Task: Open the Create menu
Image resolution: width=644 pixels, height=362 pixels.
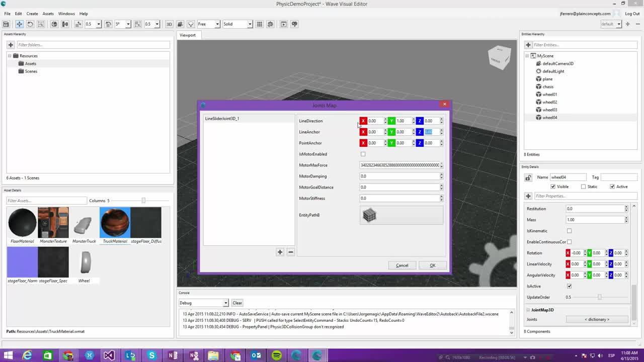Action: tap(32, 14)
